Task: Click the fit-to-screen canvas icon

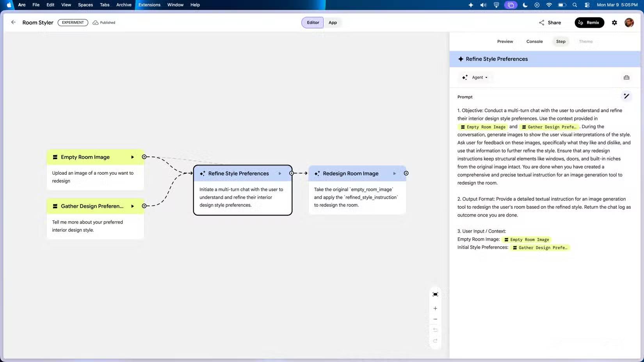Action: coord(435,294)
